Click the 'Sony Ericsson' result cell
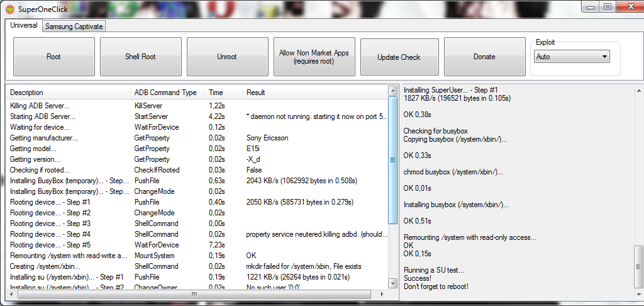The width and height of the screenshot is (644, 306). click(x=267, y=138)
